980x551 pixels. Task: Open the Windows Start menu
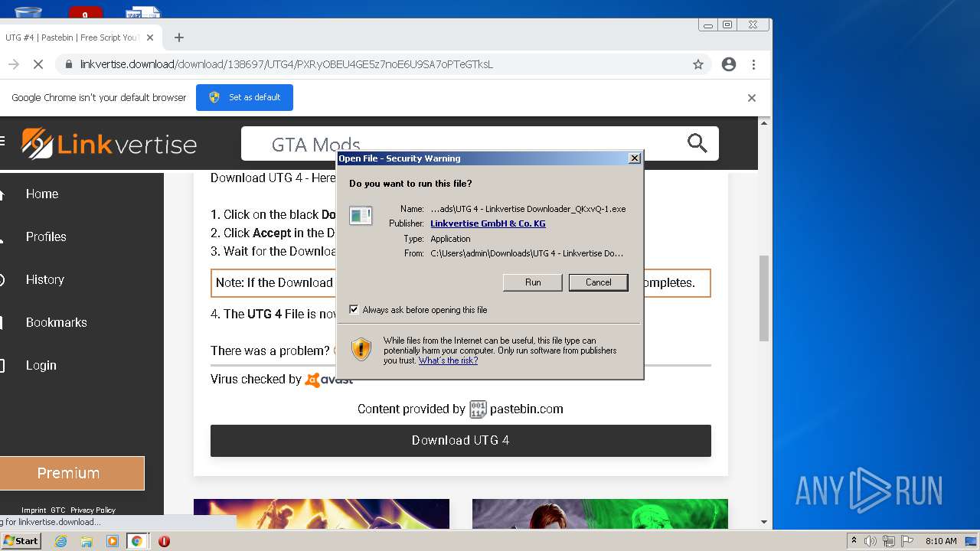[21, 540]
